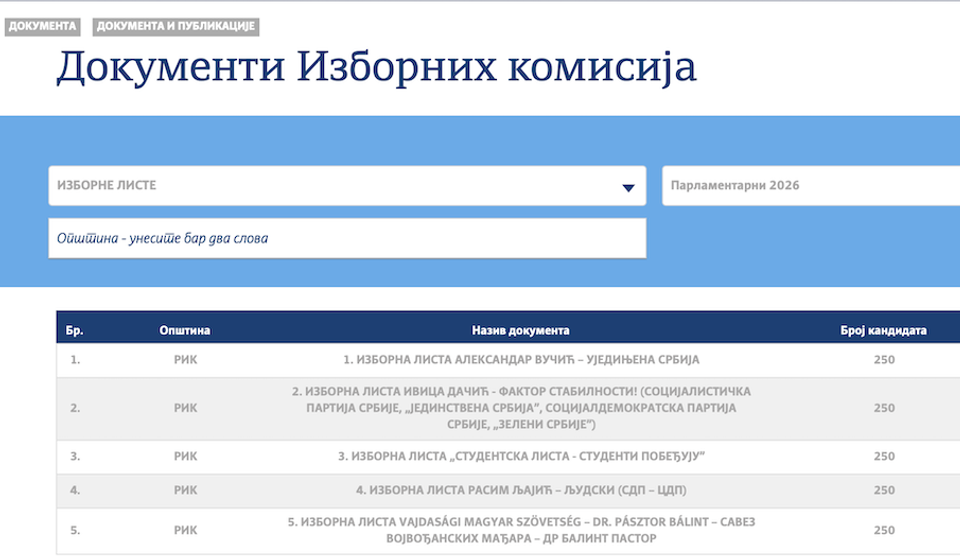
Task: Open the ДОКУМЕНТА И ПУБЛИКАЦИЈЕ breadcrumb tag
Action: coord(176,26)
